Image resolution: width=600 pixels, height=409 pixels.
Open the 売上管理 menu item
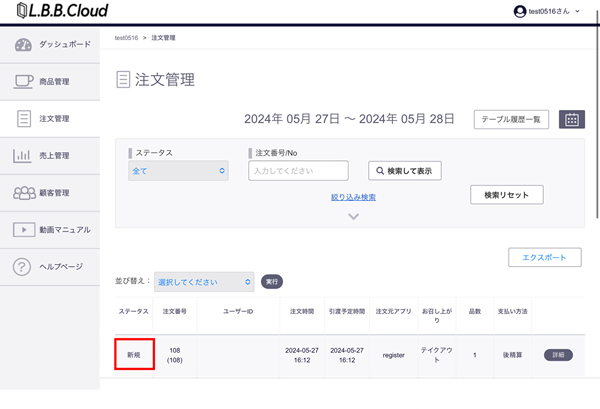point(54,155)
